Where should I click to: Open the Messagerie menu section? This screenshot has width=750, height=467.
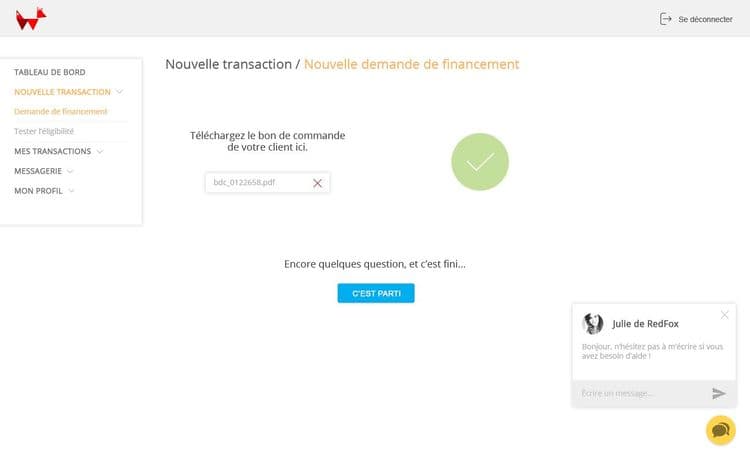(x=38, y=171)
